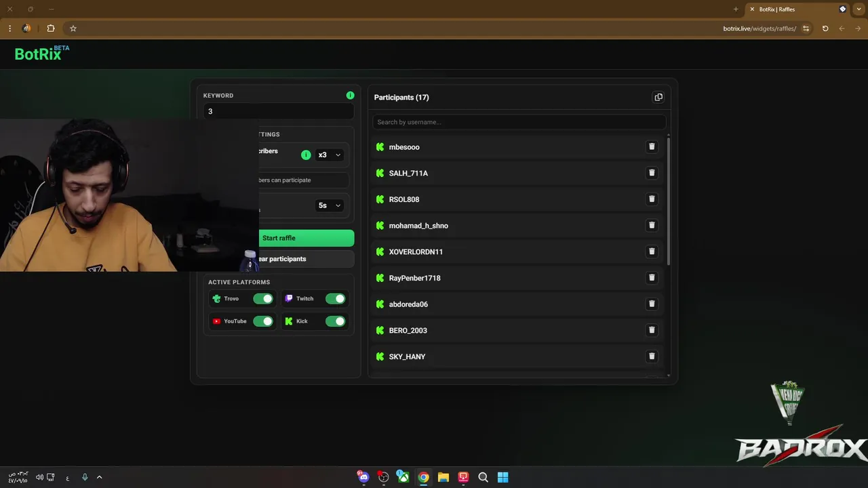Image resolution: width=868 pixels, height=488 pixels.
Task: Bookmark this page with the star icon
Action: click(73, 28)
